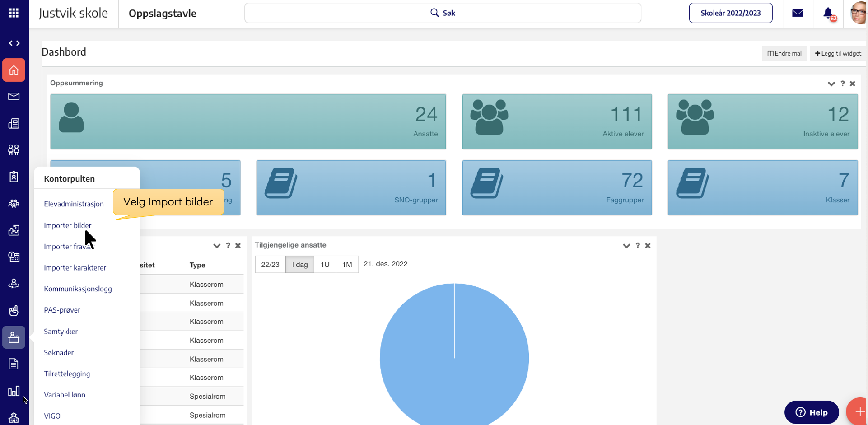Toggle sidebar expand/collapse arrows icon
This screenshot has height=425, width=868.
pos(14,43)
